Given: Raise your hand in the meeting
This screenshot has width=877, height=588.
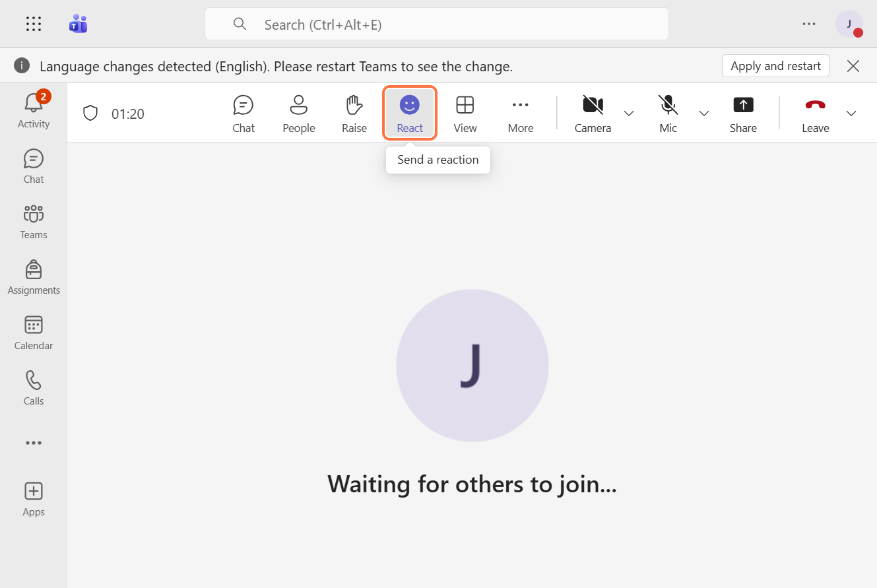Looking at the screenshot, I should 354,114.
